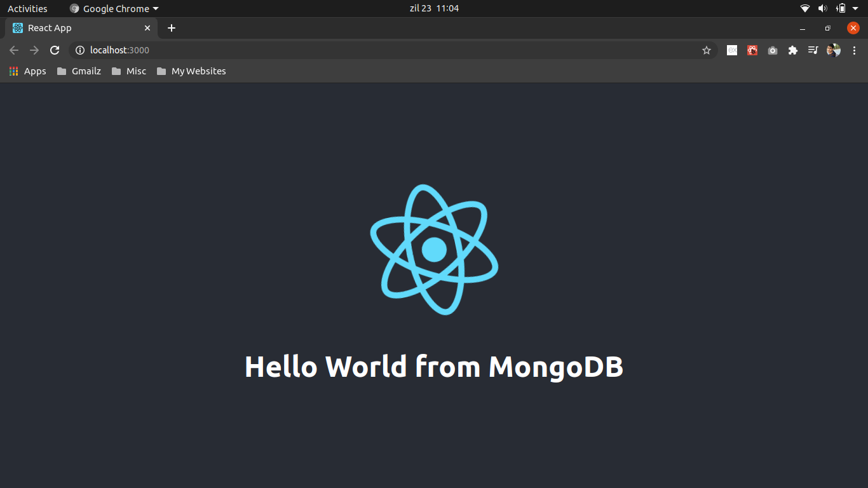Viewport: 868px width, 488px height.
Task: Open the Gmailz bookmarks folder
Action: click(x=79, y=71)
